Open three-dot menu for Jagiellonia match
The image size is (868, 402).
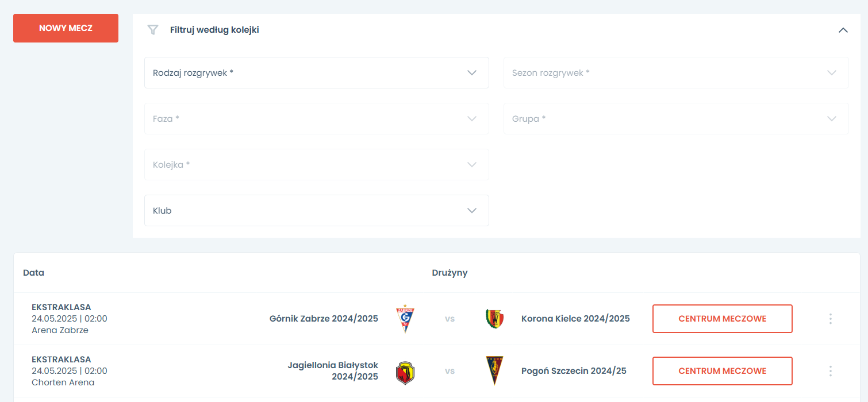tap(830, 371)
